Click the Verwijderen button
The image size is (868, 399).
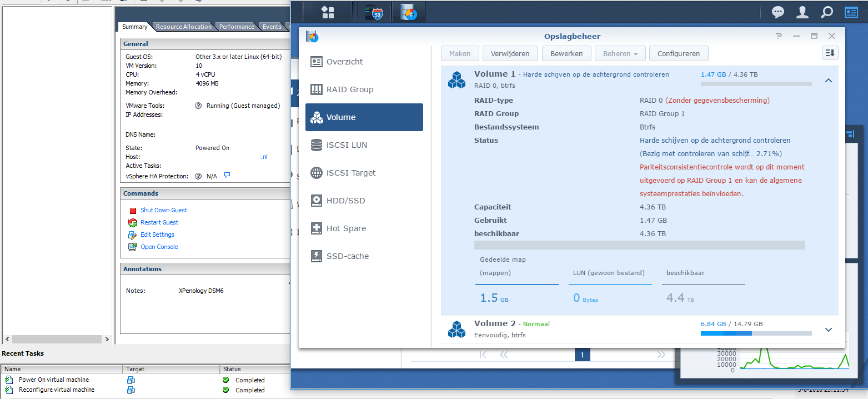tap(510, 54)
